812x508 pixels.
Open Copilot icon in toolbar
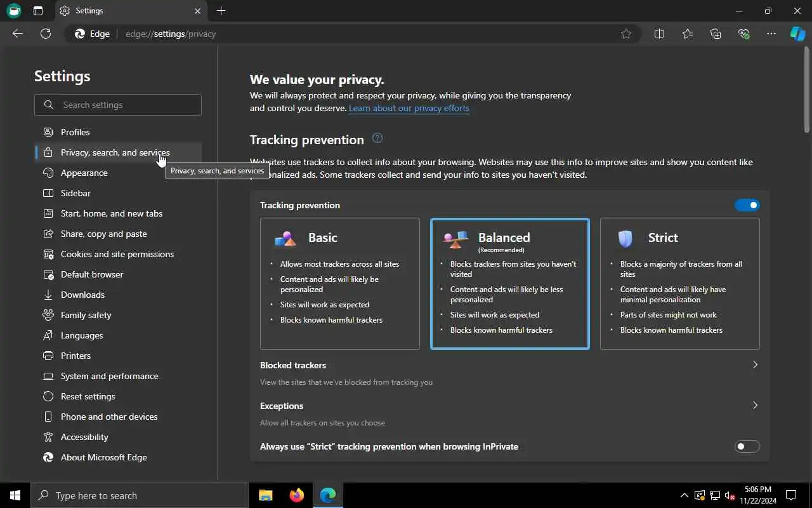pos(797,34)
